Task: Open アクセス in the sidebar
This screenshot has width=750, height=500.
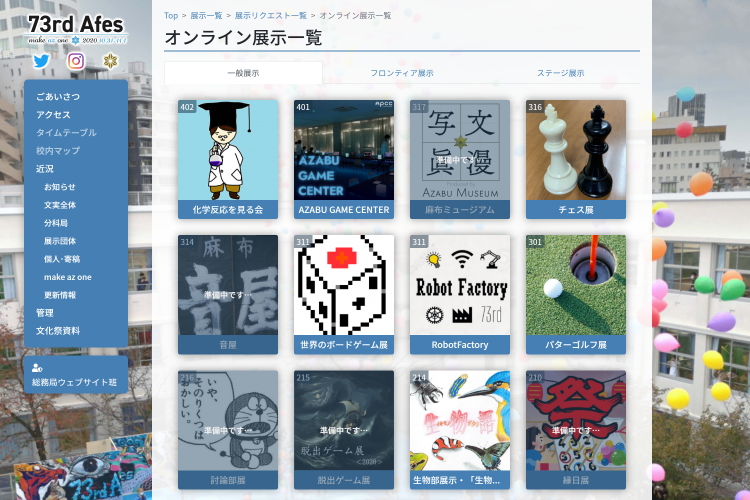Action: coord(53,115)
